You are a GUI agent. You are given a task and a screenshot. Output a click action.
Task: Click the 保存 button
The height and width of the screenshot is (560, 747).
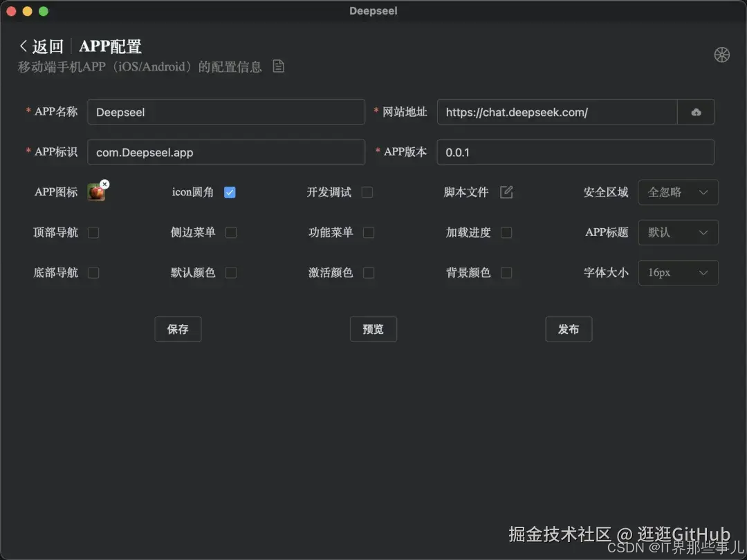click(x=178, y=329)
